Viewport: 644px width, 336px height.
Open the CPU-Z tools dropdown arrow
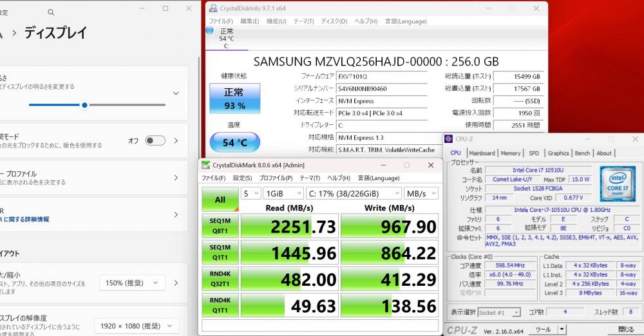click(x=561, y=330)
